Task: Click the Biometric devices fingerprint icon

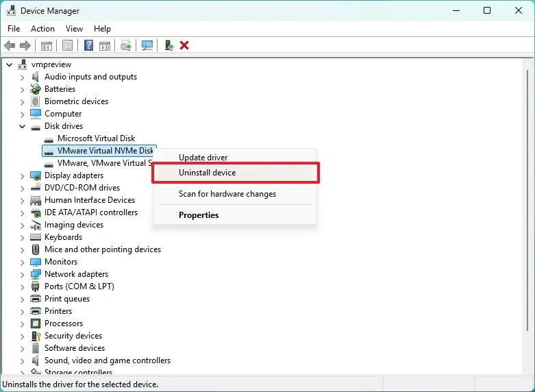Action: tap(35, 101)
